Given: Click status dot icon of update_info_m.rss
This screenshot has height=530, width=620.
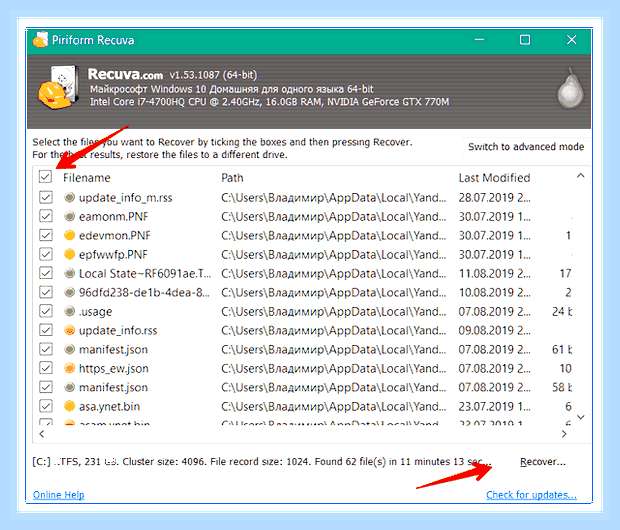Looking at the screenshot, I should pos(70,197).
